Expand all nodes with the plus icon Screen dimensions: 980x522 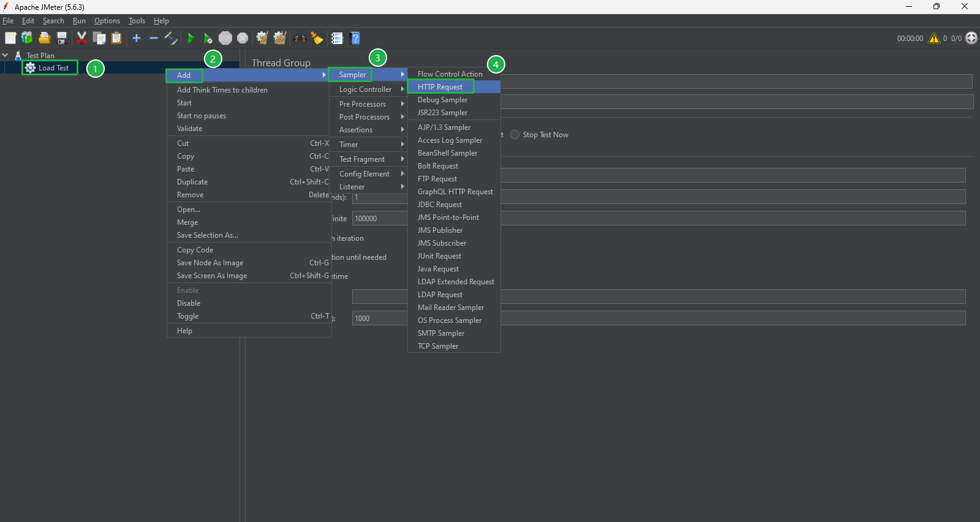tap(137, 38)
